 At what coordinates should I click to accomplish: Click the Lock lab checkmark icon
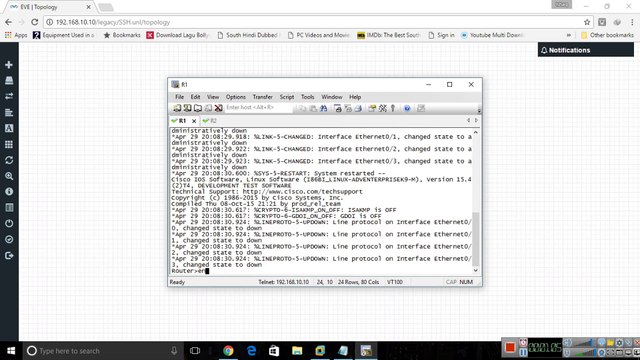[x=9, y=240]
